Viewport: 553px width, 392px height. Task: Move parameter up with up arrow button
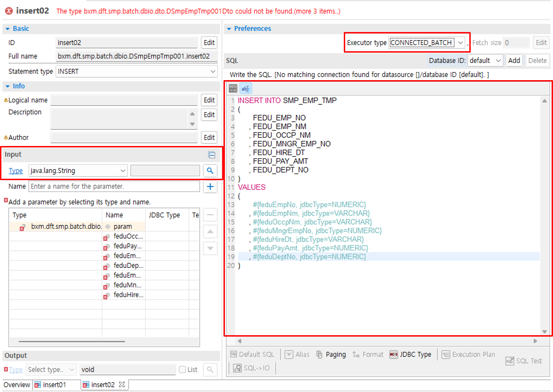(210, 231)
